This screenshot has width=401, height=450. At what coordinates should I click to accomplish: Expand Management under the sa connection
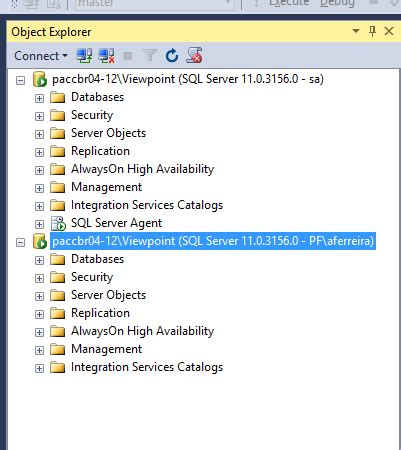[39, 188]
